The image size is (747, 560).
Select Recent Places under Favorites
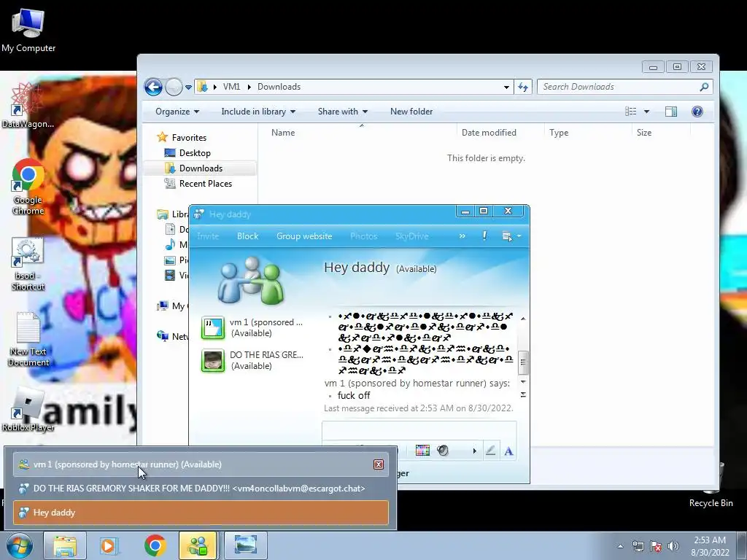(205, 183)
